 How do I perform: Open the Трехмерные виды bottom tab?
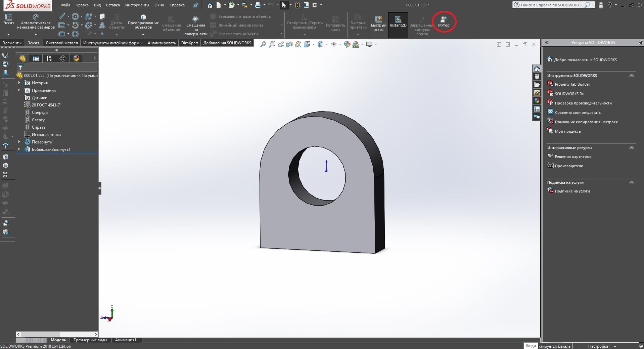[x=90, y=340]
